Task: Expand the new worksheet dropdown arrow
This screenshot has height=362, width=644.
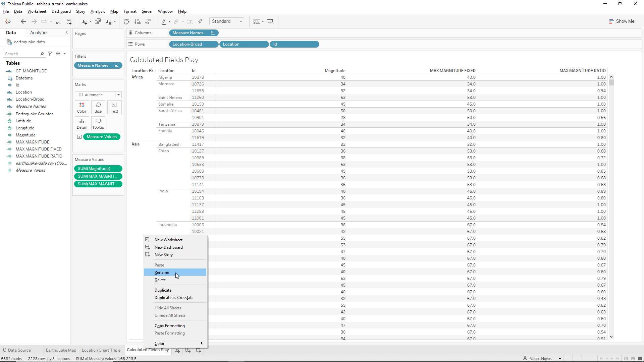Action: pos(91,22)
